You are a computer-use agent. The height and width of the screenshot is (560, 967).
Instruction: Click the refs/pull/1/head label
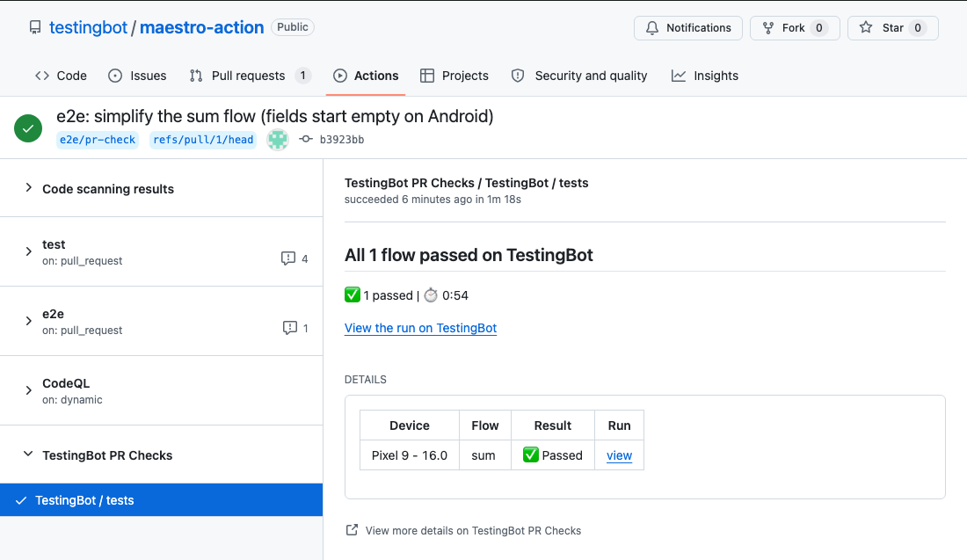pyautogui.click(x=204, y=140)
